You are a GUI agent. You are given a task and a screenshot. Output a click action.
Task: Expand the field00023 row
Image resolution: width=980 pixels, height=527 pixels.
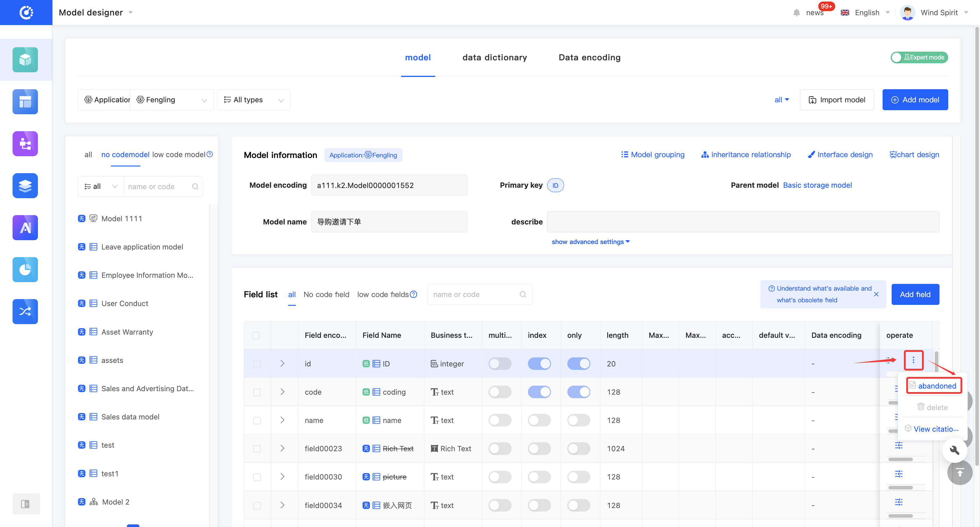(x=282, y=449)
